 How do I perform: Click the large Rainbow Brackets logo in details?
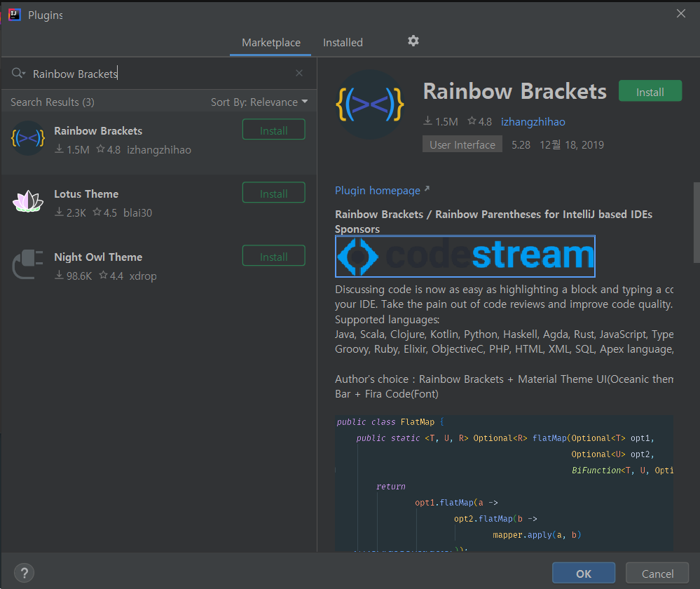pos(370,104)
